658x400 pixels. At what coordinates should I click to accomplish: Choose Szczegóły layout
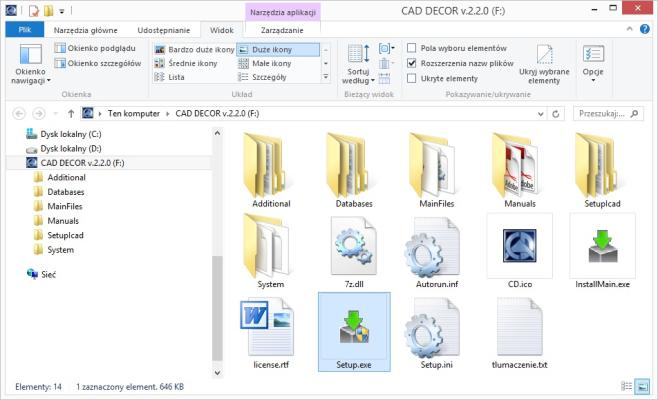tap(262, 77)
